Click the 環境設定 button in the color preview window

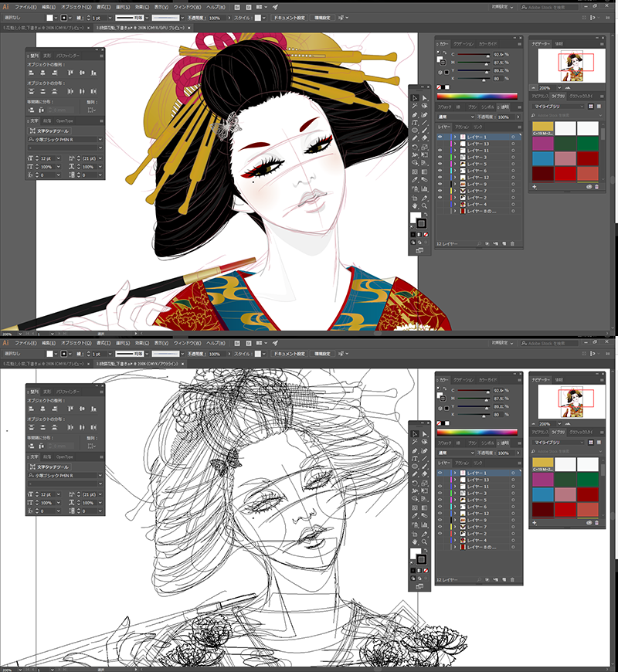pos(322,18)
